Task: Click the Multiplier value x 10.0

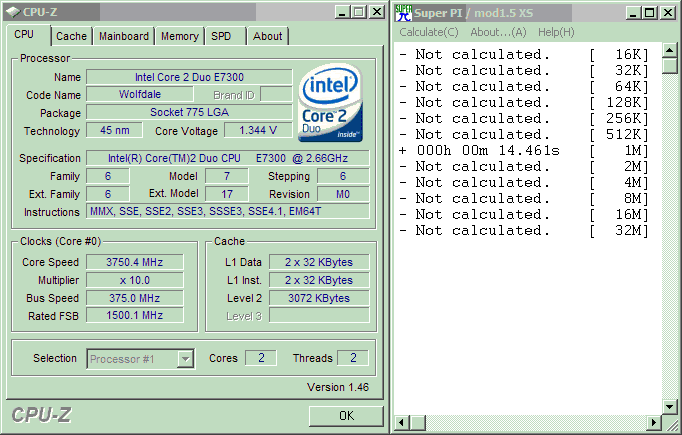Action: coord(135,280)
